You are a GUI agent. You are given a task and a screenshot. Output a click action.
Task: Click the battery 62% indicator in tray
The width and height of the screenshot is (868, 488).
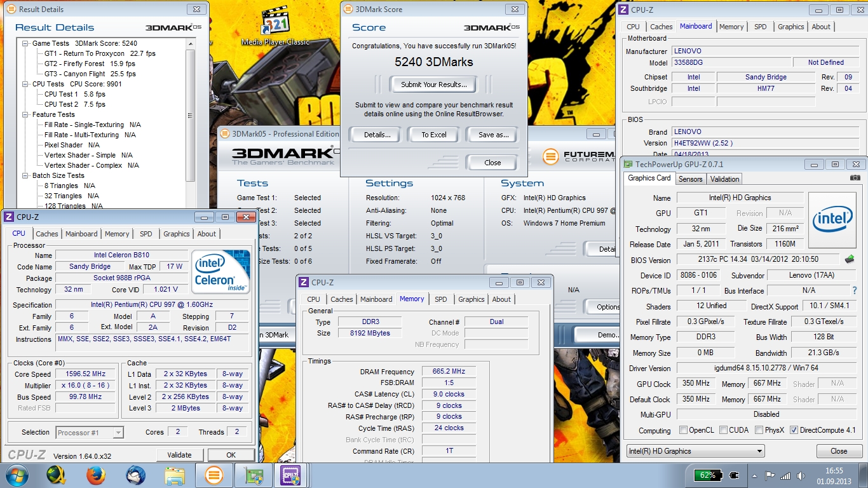pyautogui.click(x=708, y=475)
